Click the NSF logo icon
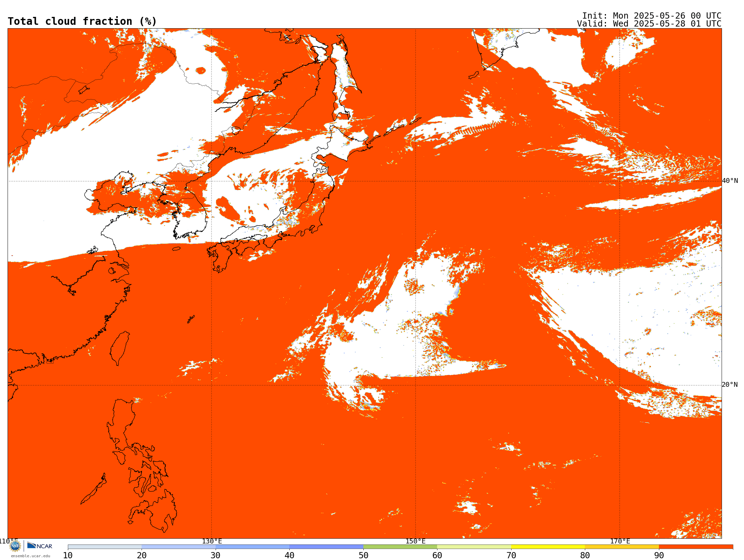The height and width of the screenshot is (560, 744). 15,546
